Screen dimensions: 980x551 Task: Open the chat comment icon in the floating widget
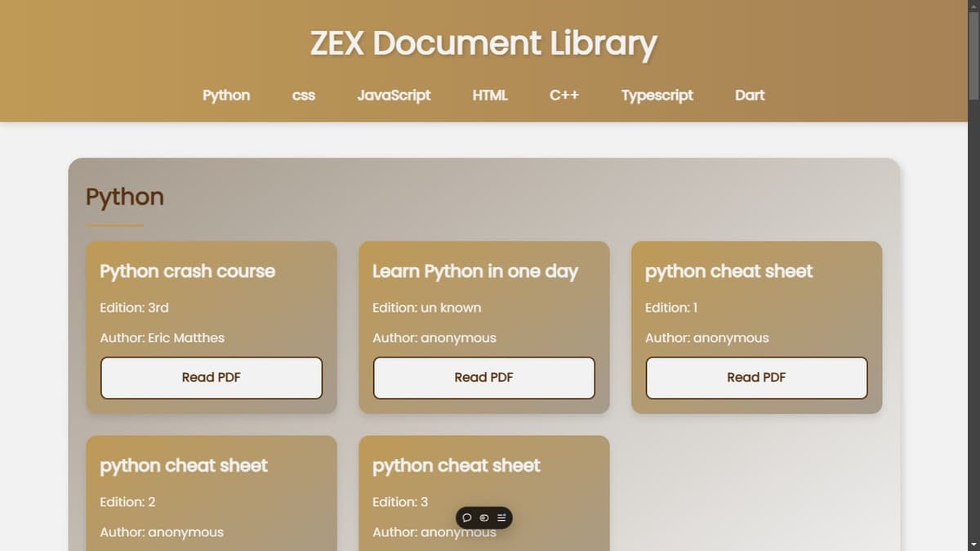pos(467,518)
